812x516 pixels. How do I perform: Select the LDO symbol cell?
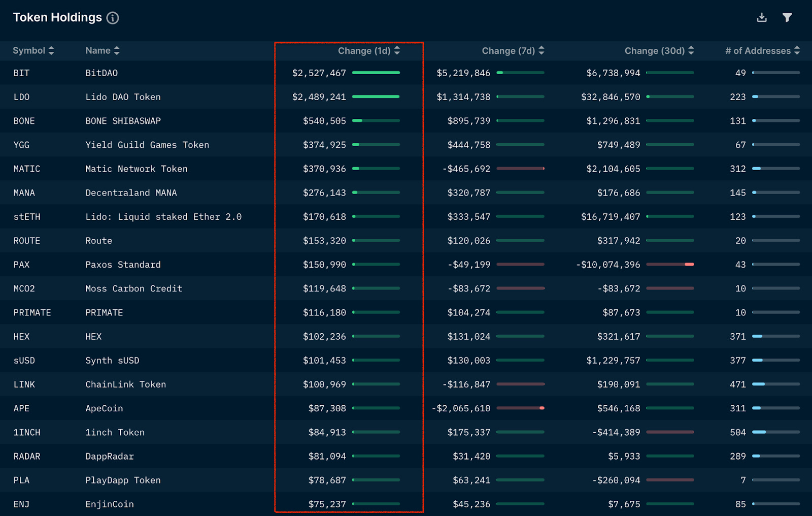[22, 97]
